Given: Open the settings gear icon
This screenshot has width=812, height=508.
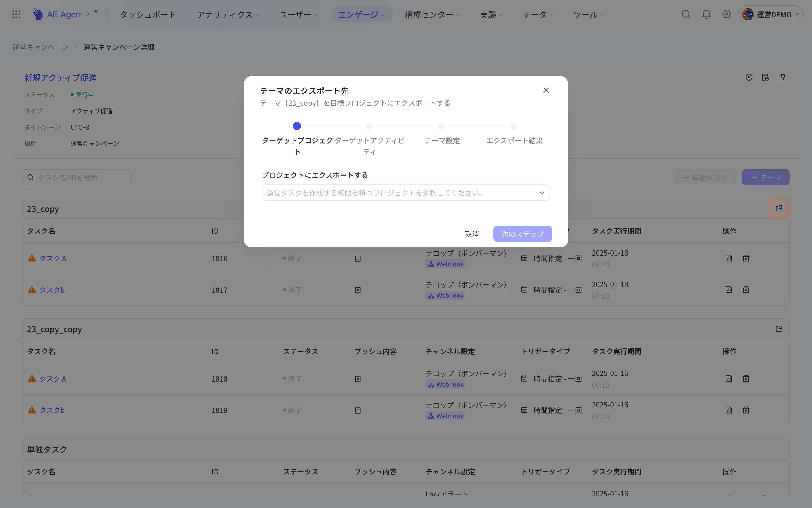Looking at the screenshot, I should (726, 14).
